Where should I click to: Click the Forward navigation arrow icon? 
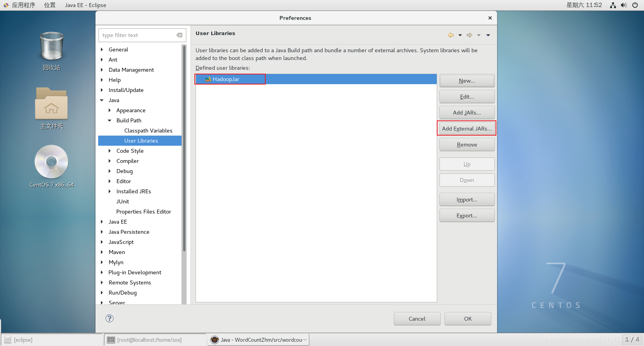(469, 35)
